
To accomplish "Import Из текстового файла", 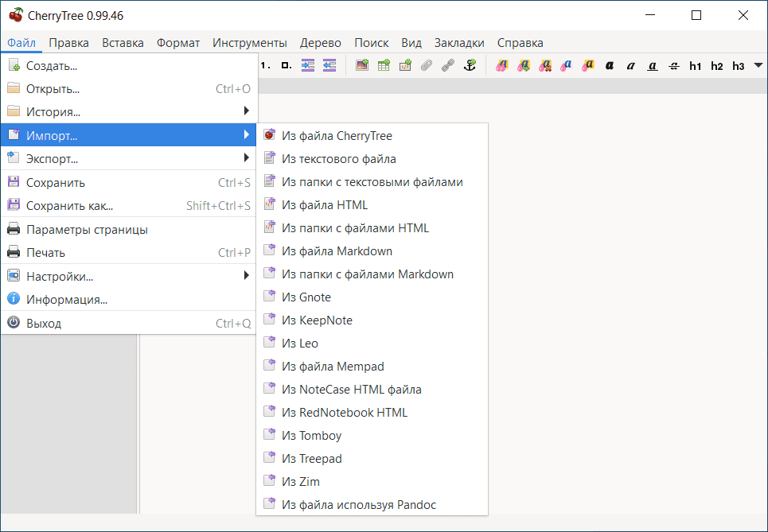I will click(372, 158).
